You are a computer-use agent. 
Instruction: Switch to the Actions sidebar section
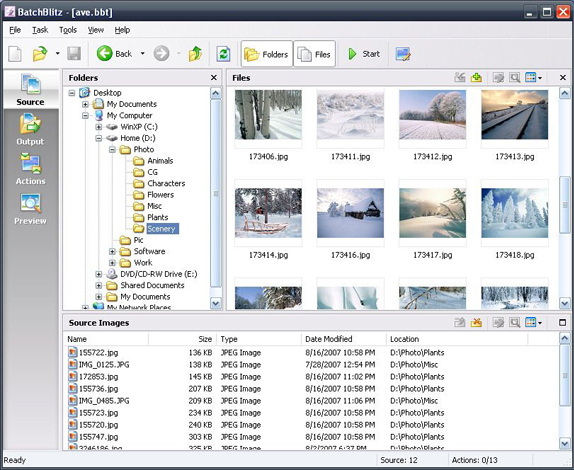30,169
